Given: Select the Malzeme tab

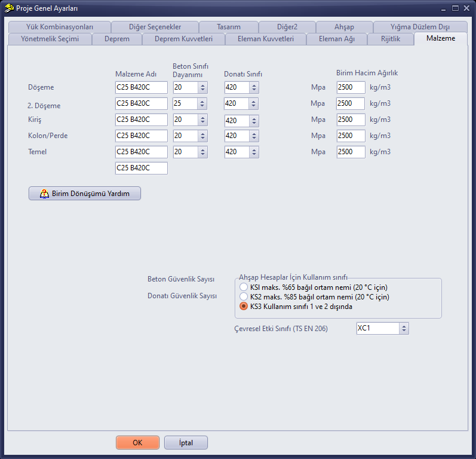Looking at the screenshot, I should [441, 38].
